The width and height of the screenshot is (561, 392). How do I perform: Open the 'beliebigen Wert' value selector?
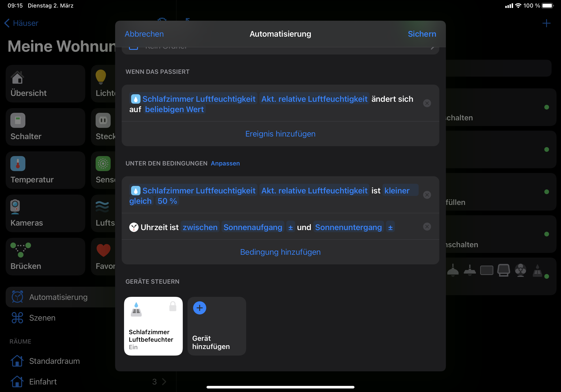174,109
